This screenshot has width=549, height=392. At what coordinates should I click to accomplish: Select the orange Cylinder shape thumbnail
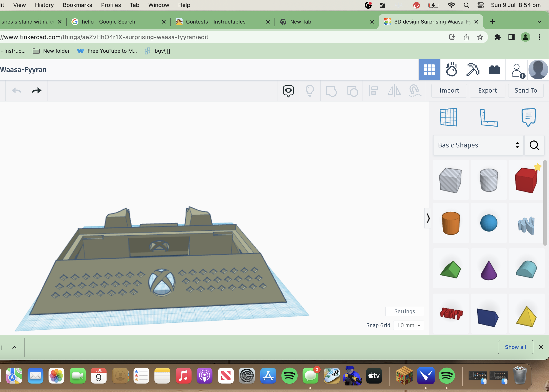[x=451, y=223]
